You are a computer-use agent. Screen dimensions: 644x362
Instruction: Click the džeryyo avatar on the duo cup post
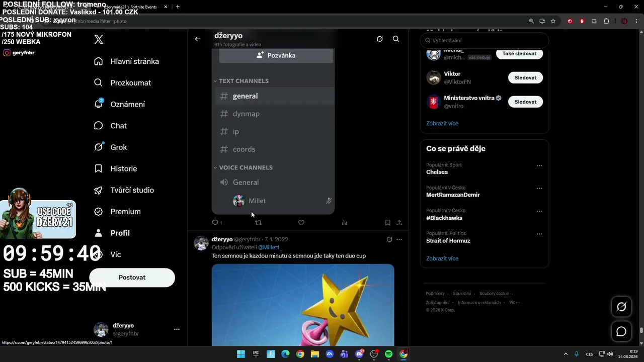201,243
